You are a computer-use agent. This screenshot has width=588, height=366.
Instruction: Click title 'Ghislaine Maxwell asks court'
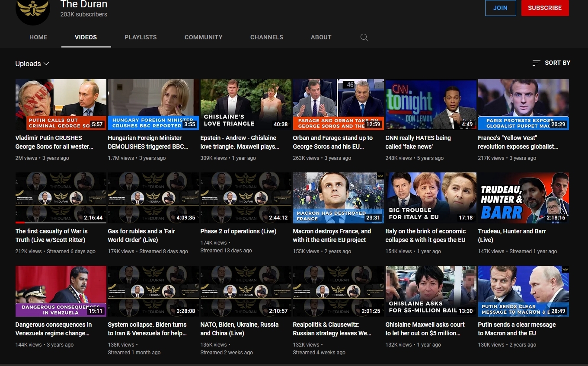coord(425,329)
